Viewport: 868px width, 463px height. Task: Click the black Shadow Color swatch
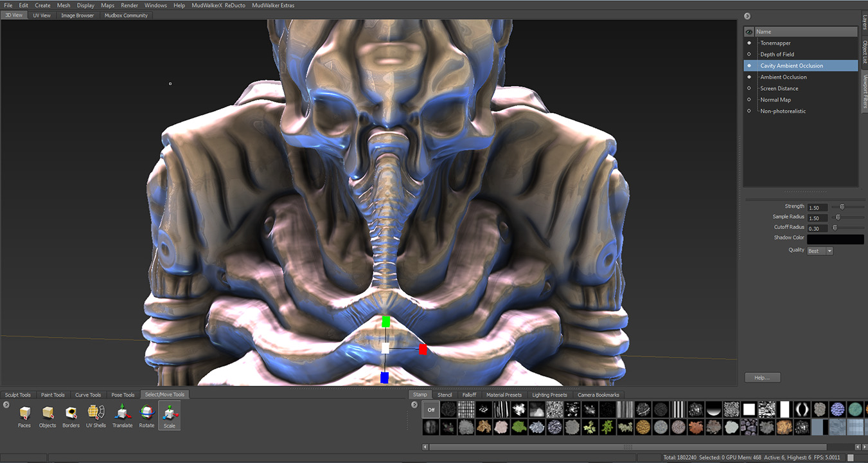coord(835,239)
